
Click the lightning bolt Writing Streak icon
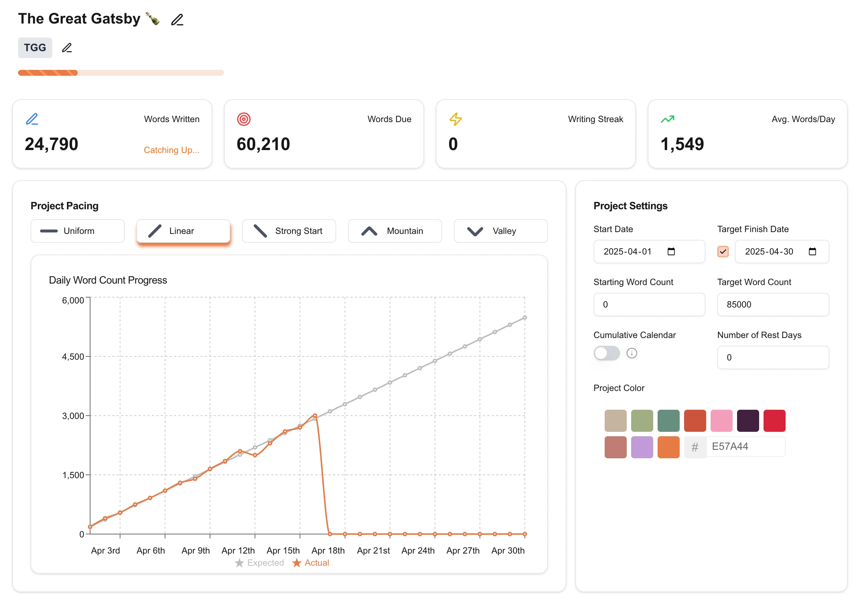click(x=455, y=120)
